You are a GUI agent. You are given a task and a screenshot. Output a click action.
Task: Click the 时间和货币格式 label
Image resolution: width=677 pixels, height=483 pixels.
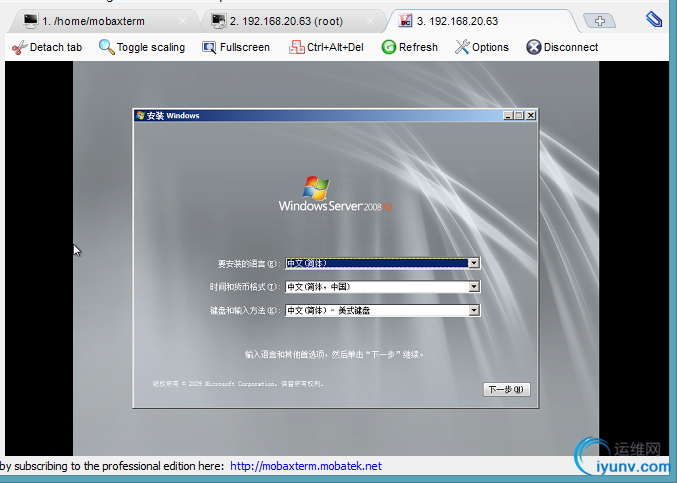[245, 287]
